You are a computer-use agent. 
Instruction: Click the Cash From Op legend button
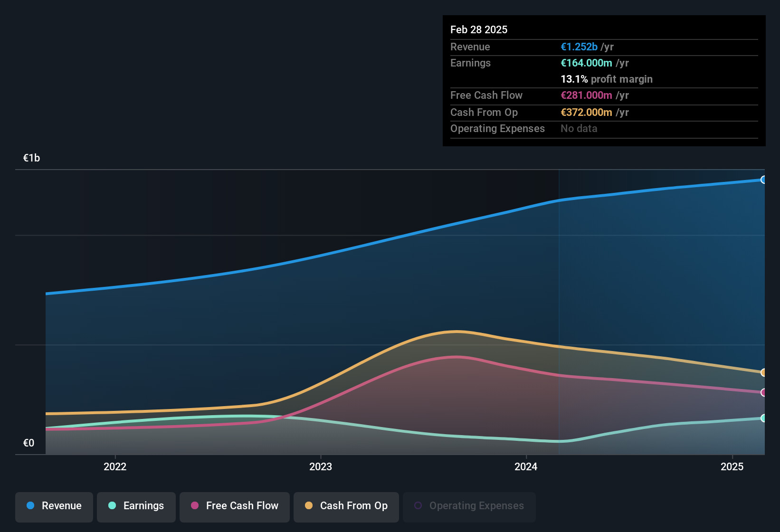[346, 506]
